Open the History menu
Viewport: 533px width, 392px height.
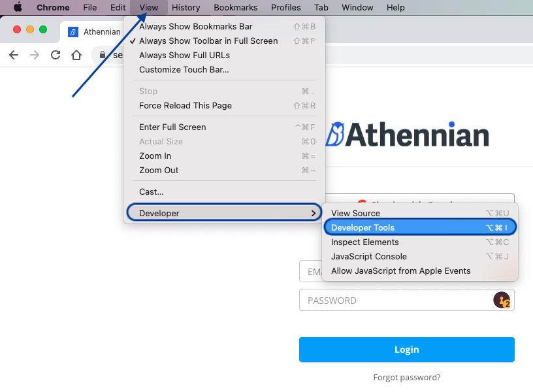tap(186, 8)
